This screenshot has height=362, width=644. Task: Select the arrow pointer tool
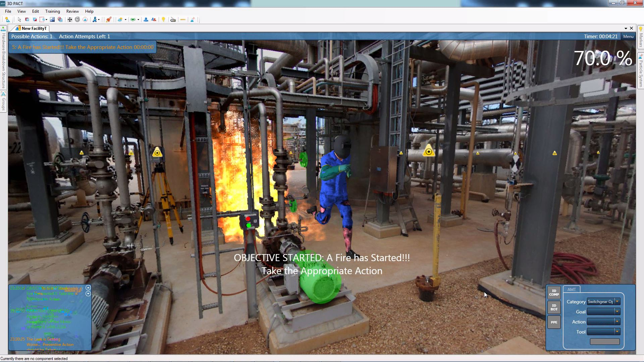coord(19,20)
